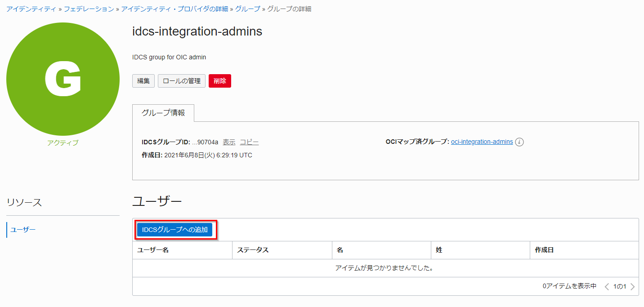Click the green G group avatar
Image resolution: width=644 pixels, height=307 pixels.
pyautogui.click(x=63, y=79)
